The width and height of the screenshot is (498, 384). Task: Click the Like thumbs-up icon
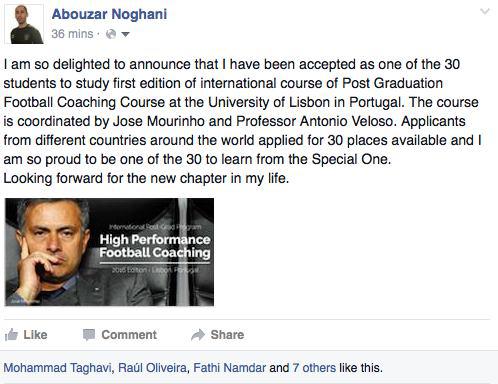click(11, 335)
